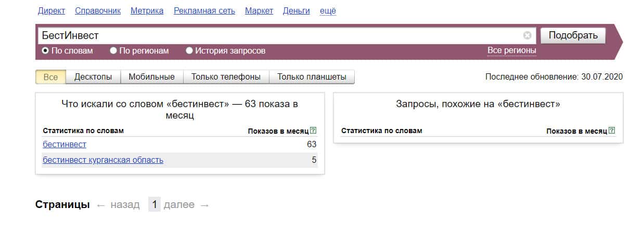Go to the "Директ" service link
The height and width of the screenshot is (246, 644).
click(50, 11)
